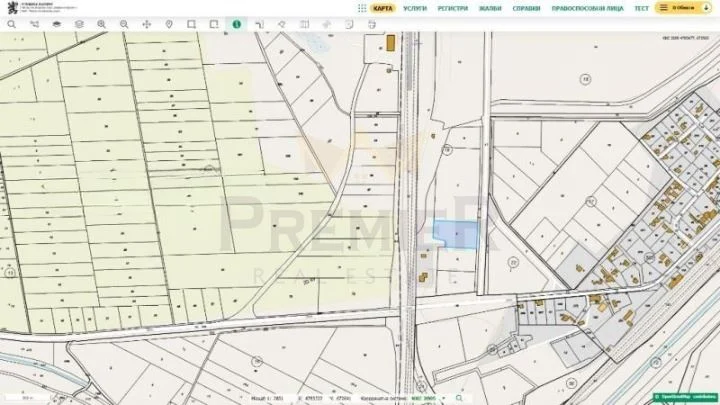This screenshot has width=720, height=405.
Task: Open the СПРАВКИ menu item
Action: (x=526, y=8)
